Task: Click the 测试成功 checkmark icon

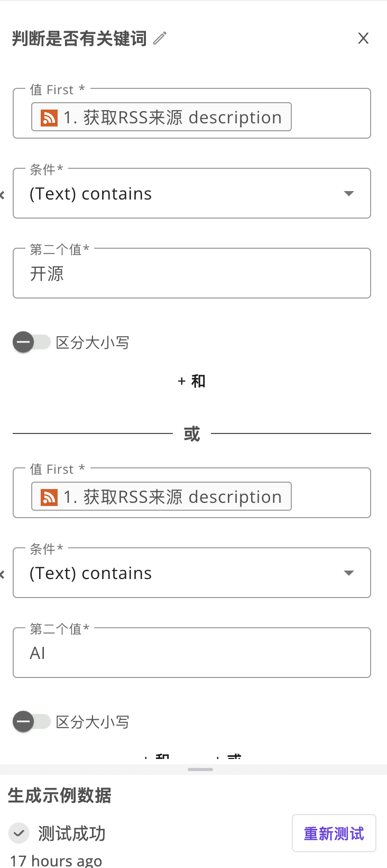Action: coord(19,833)
